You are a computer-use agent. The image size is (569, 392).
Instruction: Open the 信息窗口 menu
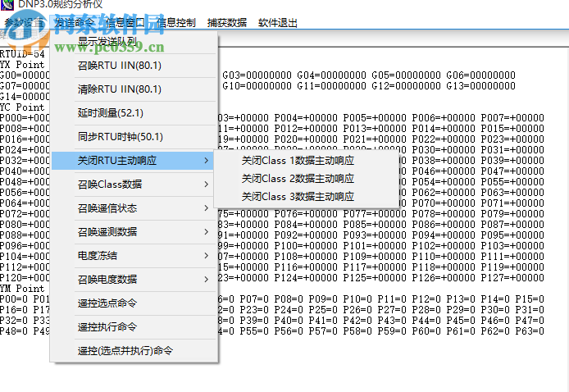coord(125,23)
